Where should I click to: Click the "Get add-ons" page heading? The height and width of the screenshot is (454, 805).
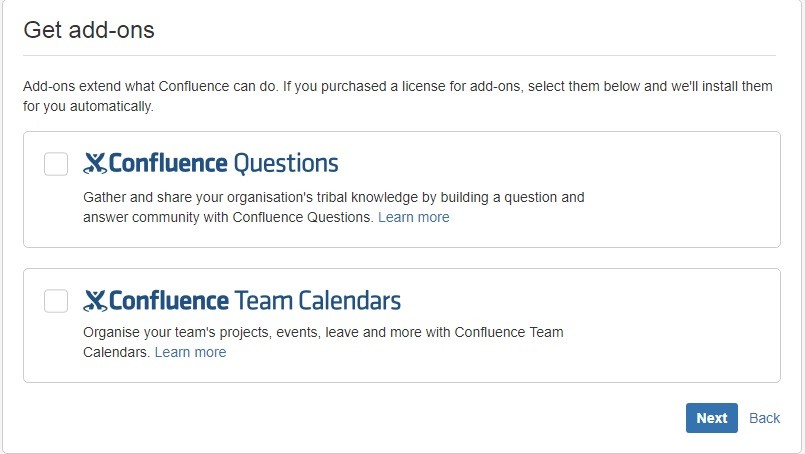click(89, 29)
